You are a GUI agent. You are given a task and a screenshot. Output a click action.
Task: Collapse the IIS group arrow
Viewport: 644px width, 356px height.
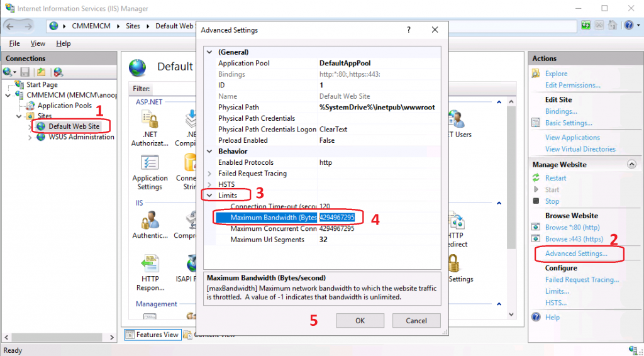[x=499, y=203]
